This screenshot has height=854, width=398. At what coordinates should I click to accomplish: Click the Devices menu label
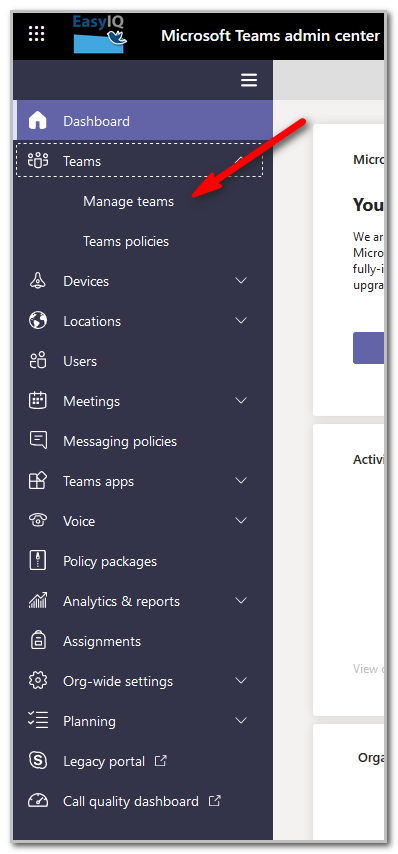[x=86, y=281]
